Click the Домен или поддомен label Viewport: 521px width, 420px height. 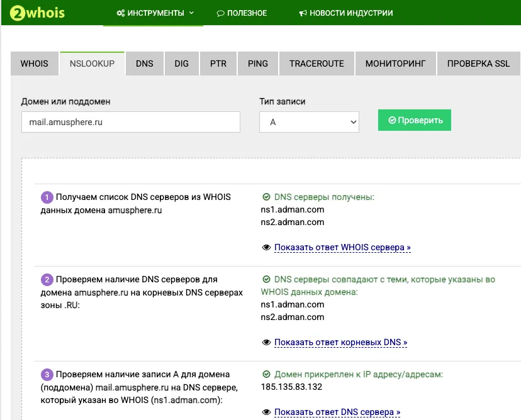click(x=65, y=102)
